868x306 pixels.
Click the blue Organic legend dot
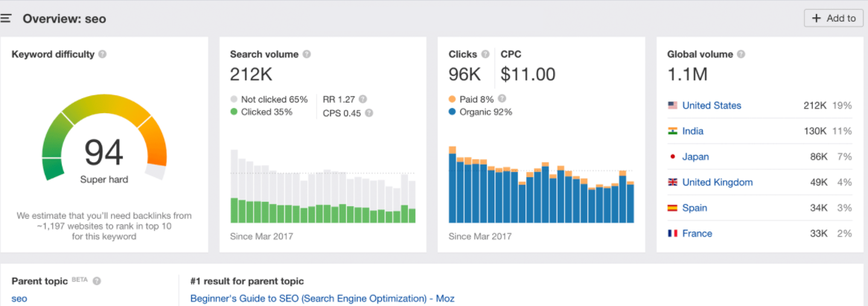click(x=453, y=112)
